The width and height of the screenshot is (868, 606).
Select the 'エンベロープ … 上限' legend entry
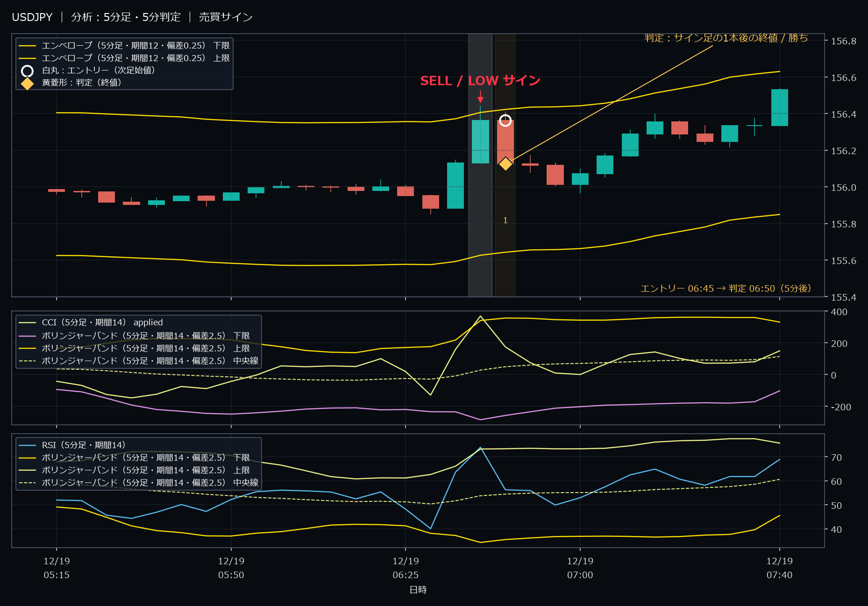click(124, 58)
